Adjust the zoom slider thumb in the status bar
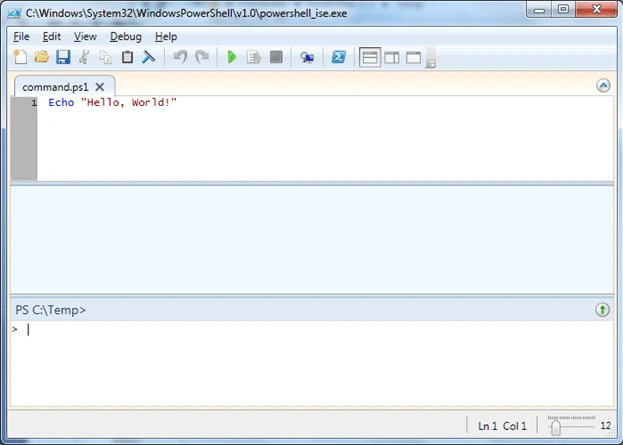Image resolution: width=623 pixels, height=445 pixels. [556, 427]
